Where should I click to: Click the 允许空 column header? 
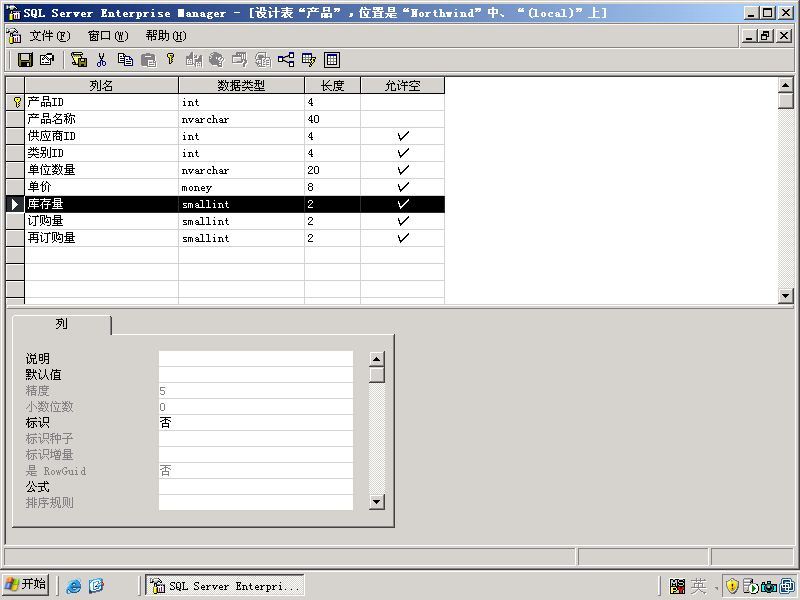pyautogui.click(x=403, y=85)
